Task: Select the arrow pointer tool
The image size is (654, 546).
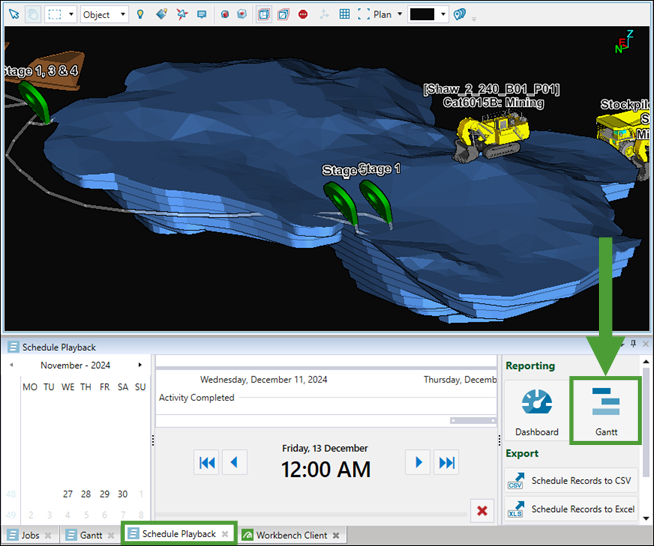Action: click(x=13, y=15)
